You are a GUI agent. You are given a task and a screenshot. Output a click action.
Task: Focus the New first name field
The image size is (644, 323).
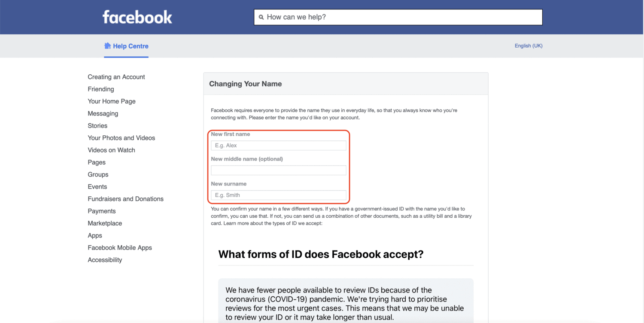278,146
